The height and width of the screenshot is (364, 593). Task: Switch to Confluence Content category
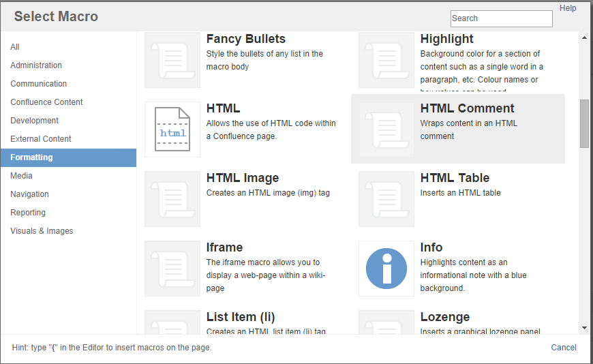tap(68, 102)
